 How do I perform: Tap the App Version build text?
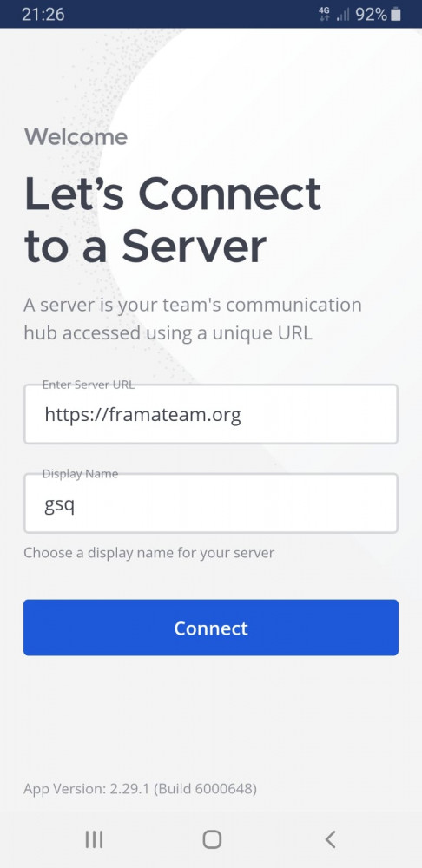[140, 789]
